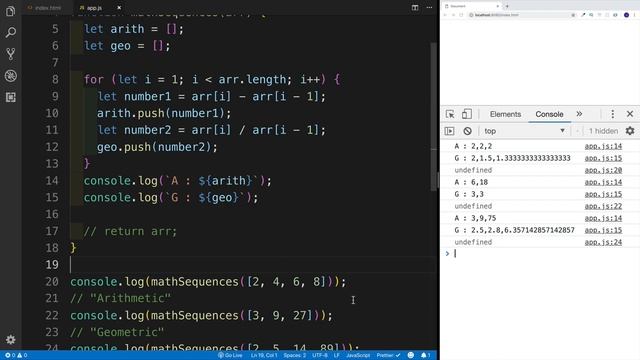The height and width of the screenshot is (360, 640).
Task: Focus the console prompt input
Action: click(x=545, y=253)
